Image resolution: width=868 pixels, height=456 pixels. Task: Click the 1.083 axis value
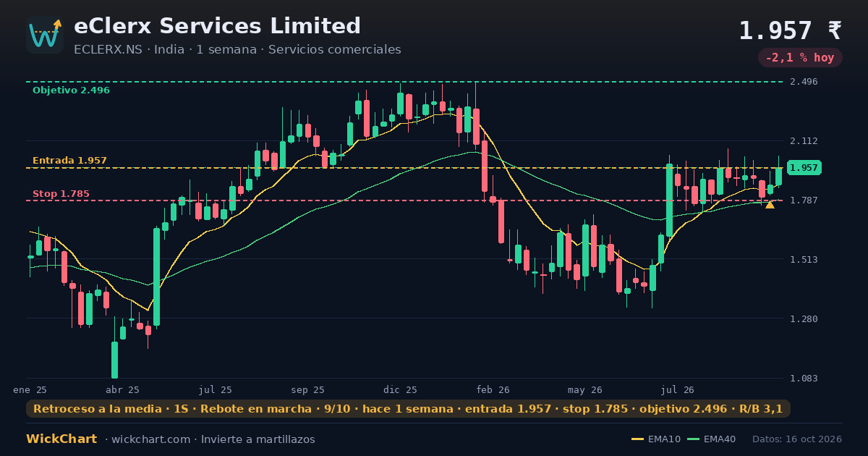click(x=804, y=379)
